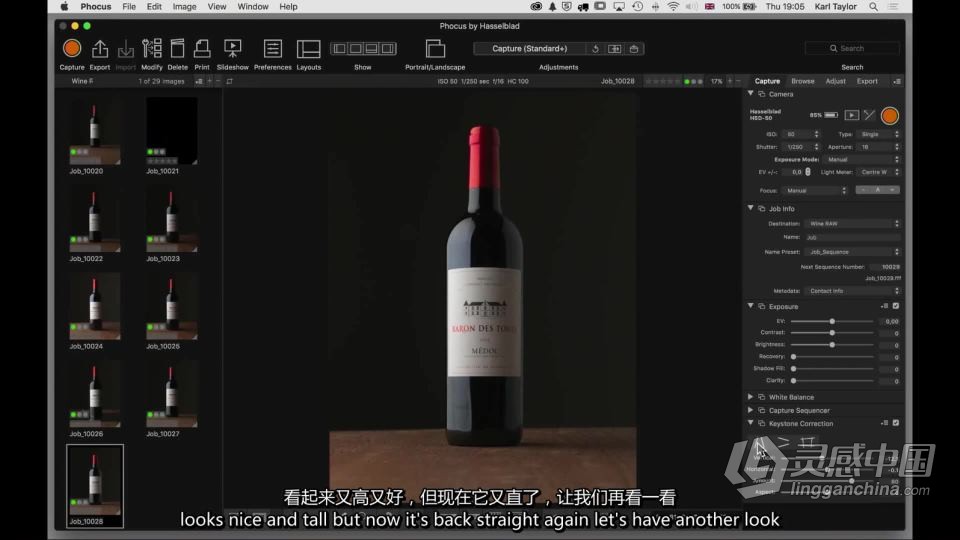Click the thumbnail size minus icon
The width and height of the screenshot is (960, 540).
point(218,81)
